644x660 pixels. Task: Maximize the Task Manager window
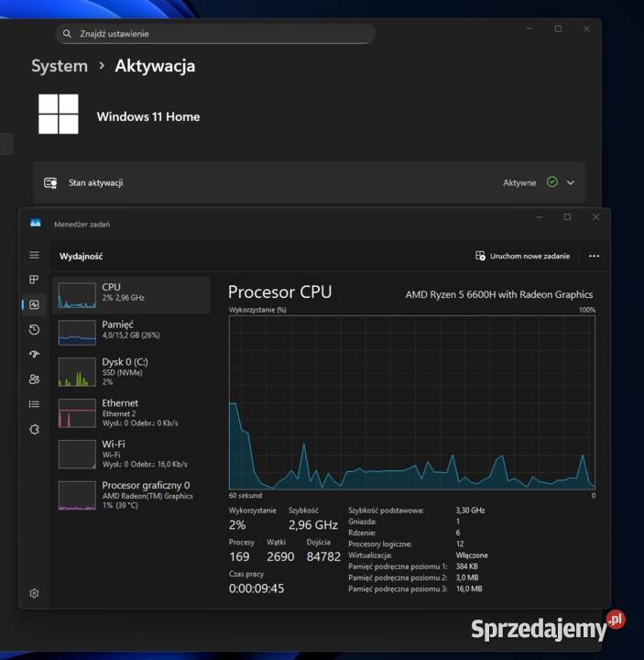pyautogui.click(x=567, y=216)
